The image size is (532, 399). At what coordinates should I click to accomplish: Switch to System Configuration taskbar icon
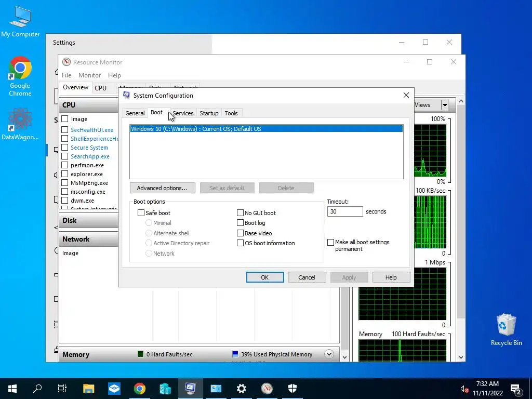190,389
